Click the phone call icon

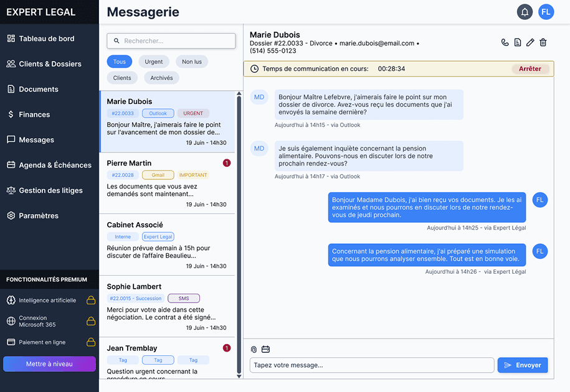[x=505, y=42]
